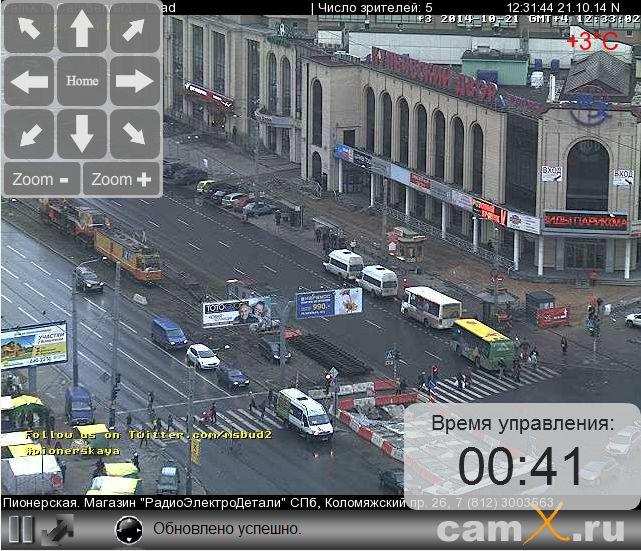641x551 pixels.
Task: Move camera diagonally down-left
Action: [30, 134]
